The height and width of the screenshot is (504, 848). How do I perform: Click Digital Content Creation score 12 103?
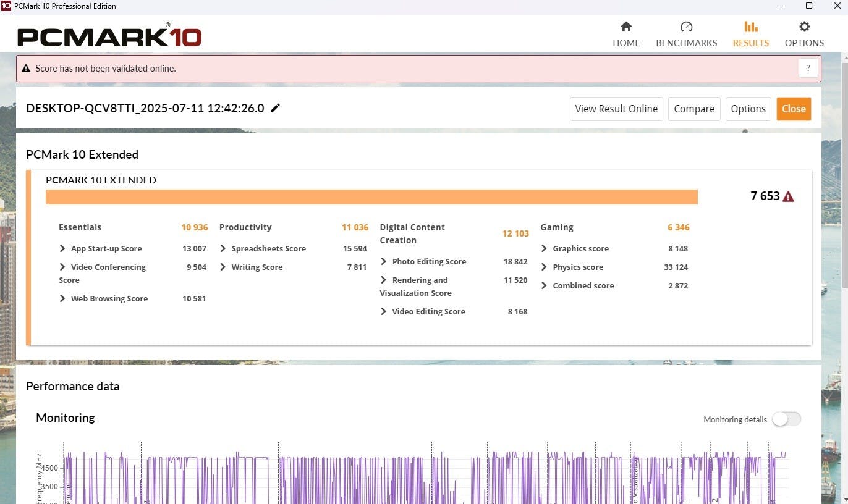(515, 233)
